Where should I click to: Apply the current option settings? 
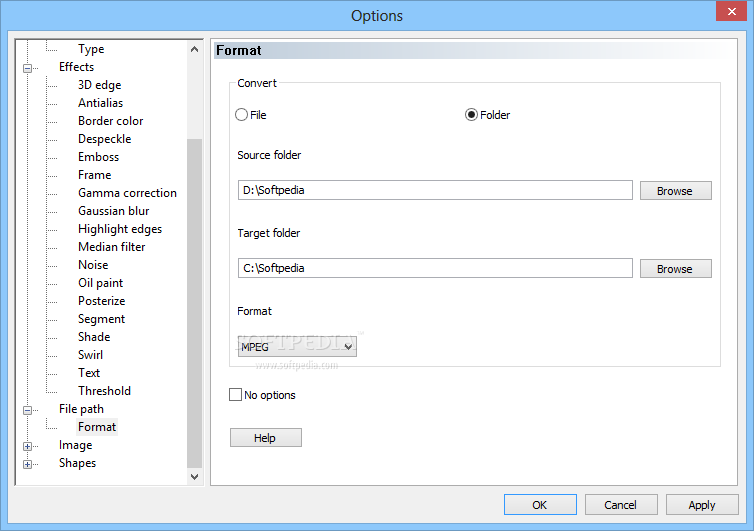(702, 505)
